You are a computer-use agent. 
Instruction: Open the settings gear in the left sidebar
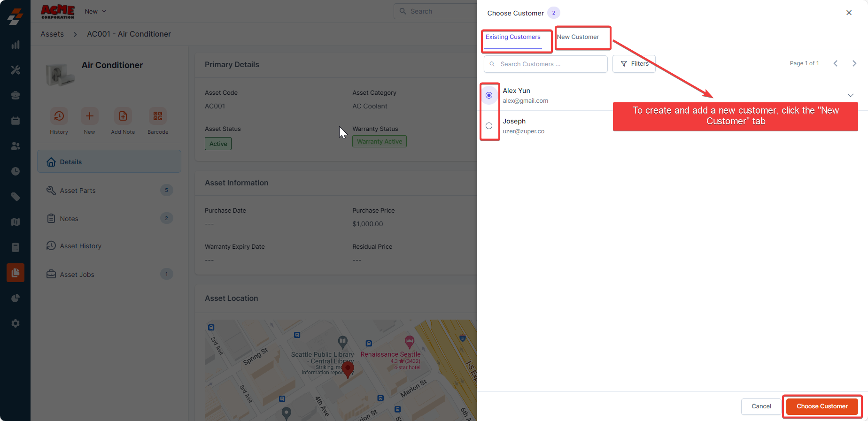15,323
